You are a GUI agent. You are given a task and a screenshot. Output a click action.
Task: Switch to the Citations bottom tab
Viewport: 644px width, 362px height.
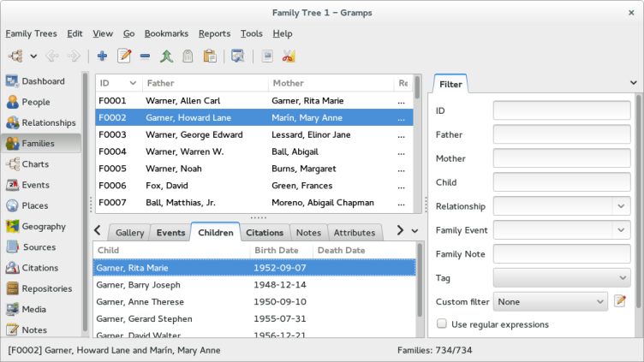(265, 233)
